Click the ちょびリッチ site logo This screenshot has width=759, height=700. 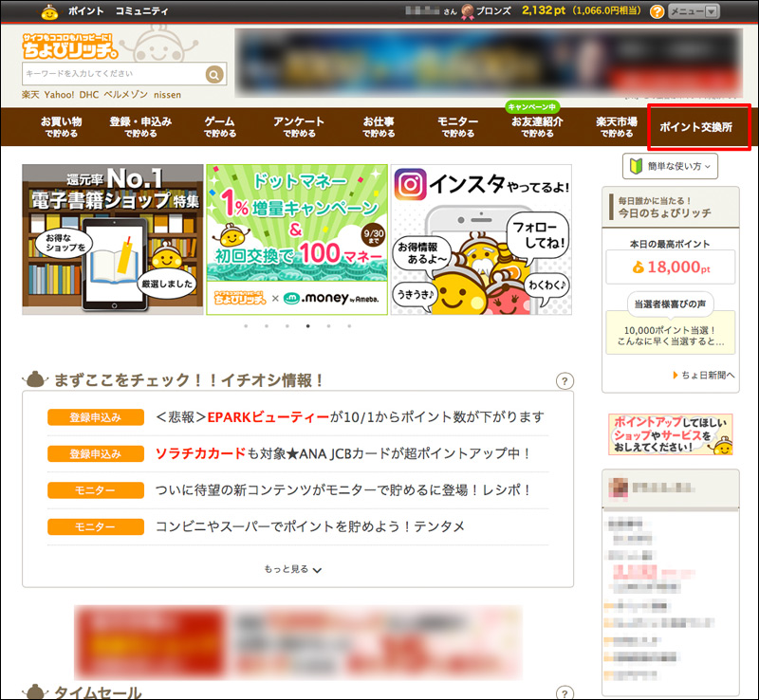coord(70,46)
